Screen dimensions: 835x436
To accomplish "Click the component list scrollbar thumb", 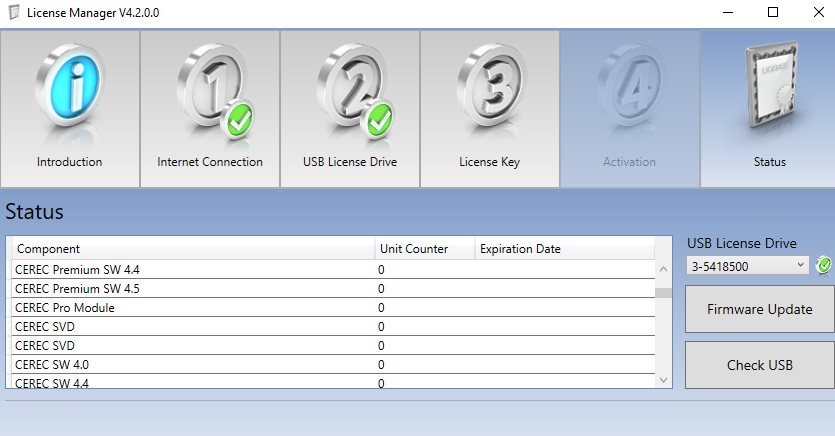I will pos(663,293).
